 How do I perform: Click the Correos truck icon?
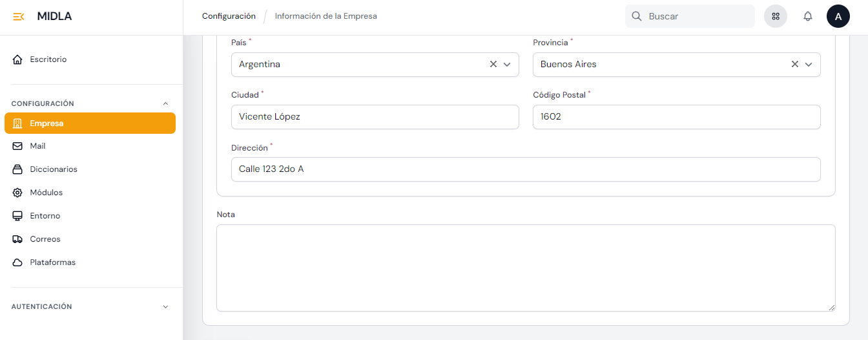point(17,239)
